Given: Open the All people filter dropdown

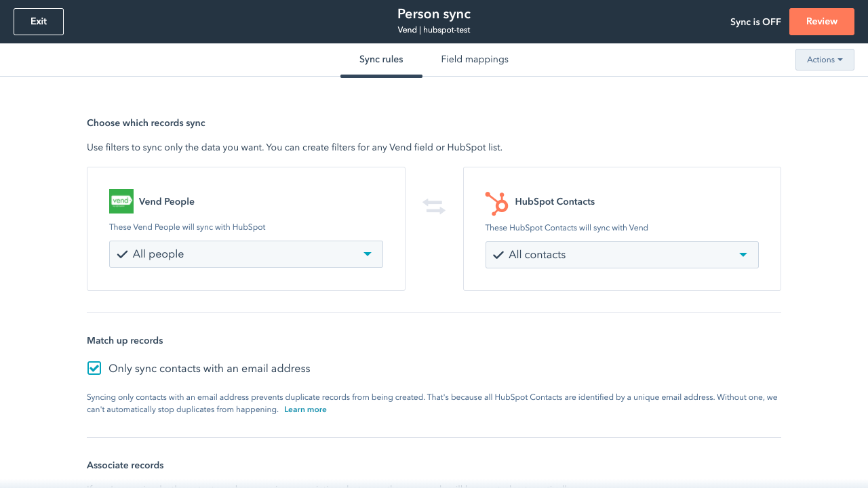Looking at the screenshot, I should pyautogui.click(x=245, y=253).
